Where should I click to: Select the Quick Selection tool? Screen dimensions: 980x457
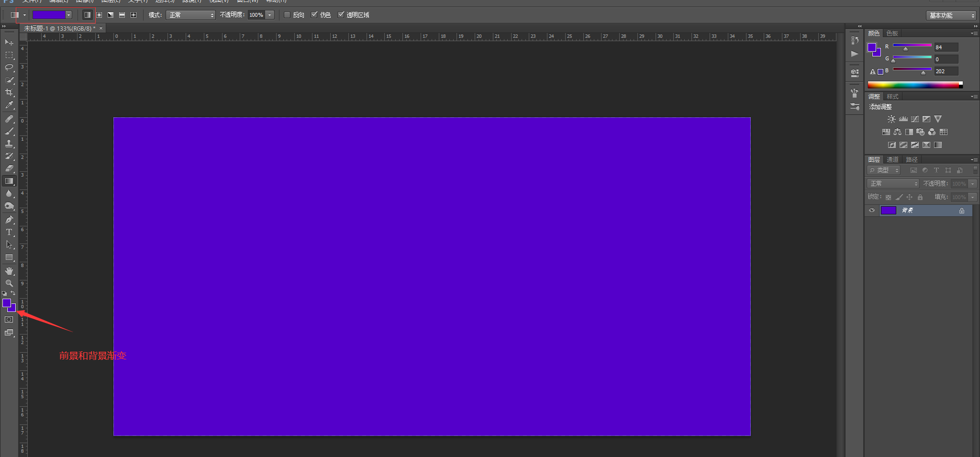[x=9, y=80]
